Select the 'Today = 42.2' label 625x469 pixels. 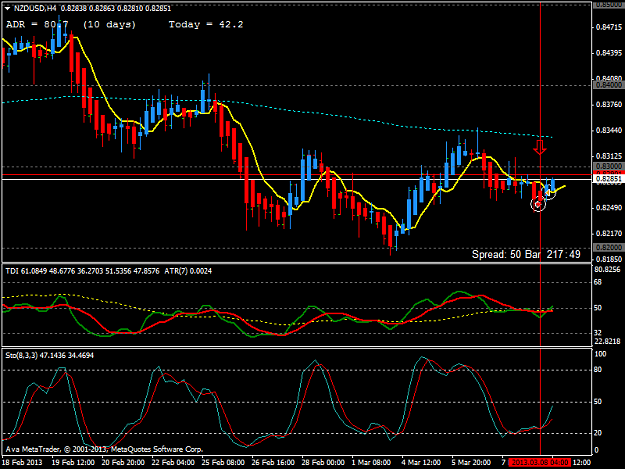pos(206,25)
